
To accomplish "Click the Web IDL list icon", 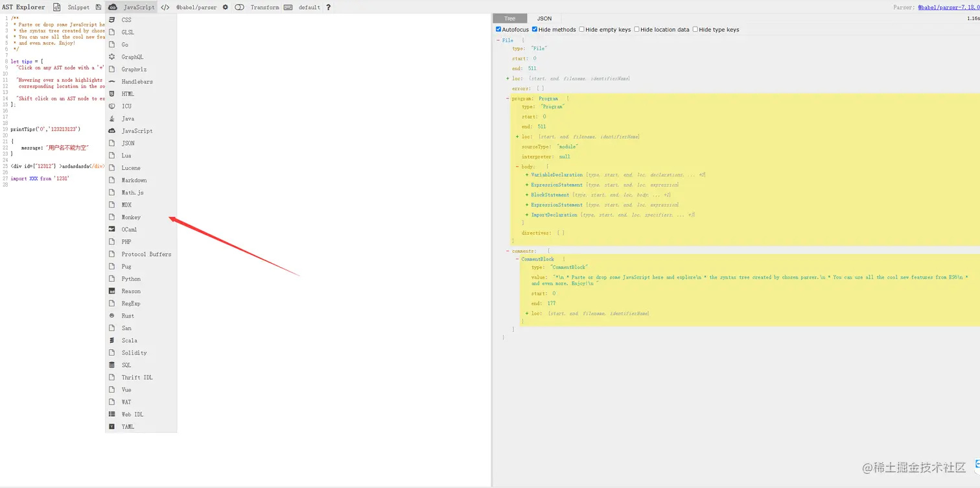I will [x=112, y=414].
